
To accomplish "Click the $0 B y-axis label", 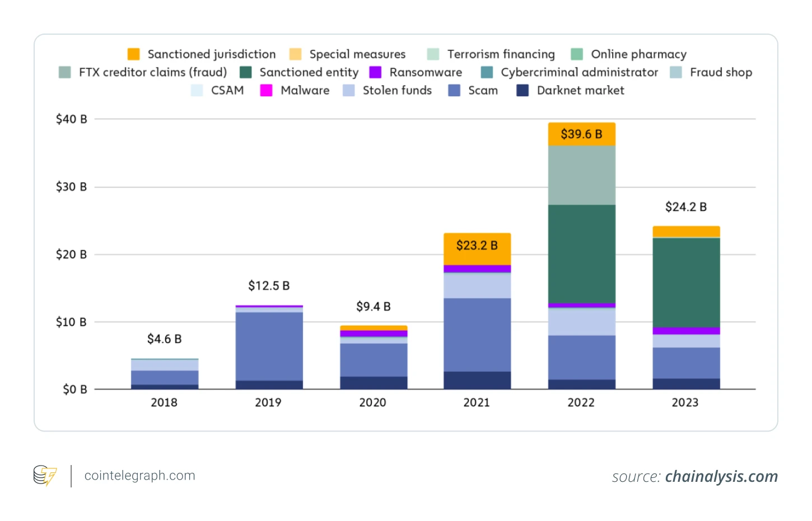I will (x=74, y=389).
